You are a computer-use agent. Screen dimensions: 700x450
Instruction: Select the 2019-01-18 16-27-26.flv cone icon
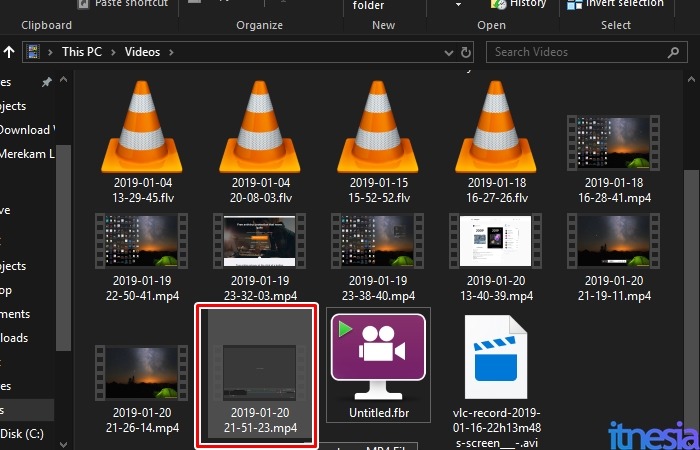[x=496, y=127]
